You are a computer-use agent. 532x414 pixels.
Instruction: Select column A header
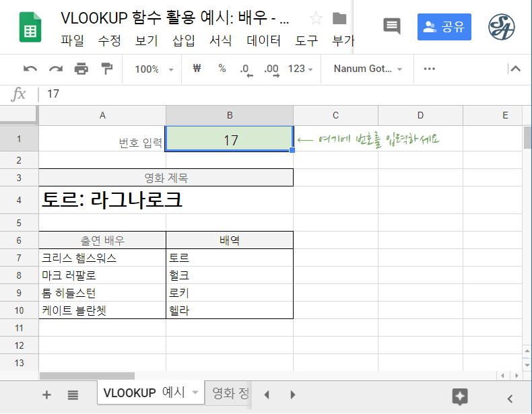(102, 116)
